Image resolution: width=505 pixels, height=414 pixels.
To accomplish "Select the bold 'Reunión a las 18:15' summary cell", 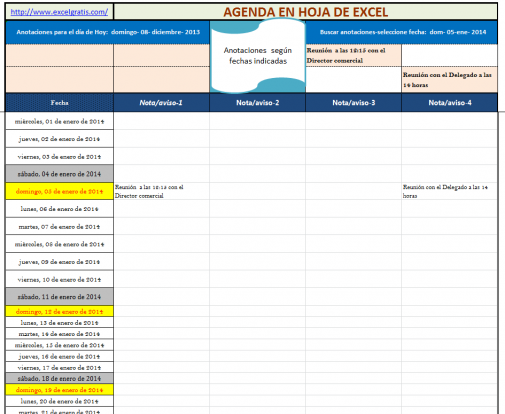I will coord(353,55).
